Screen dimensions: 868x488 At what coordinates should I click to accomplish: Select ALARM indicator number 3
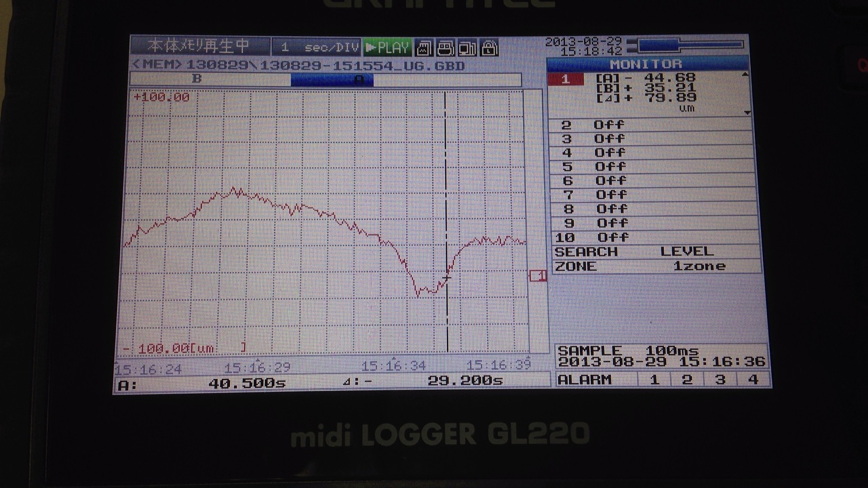[720, 380]
